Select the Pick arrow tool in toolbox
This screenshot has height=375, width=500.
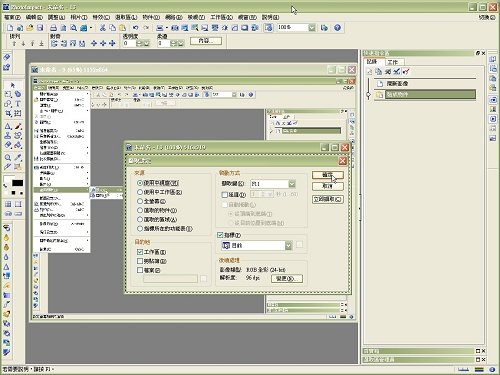pos(13,85)
